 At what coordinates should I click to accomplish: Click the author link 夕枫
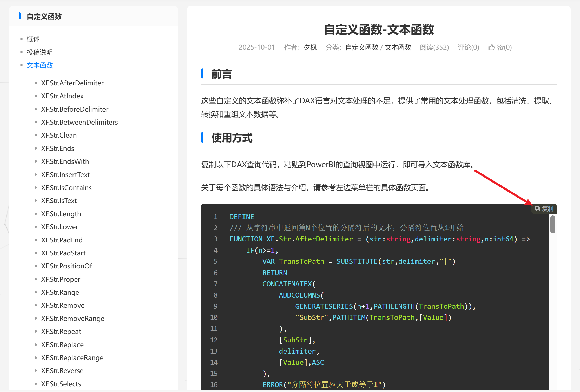(x=310, y=47)
